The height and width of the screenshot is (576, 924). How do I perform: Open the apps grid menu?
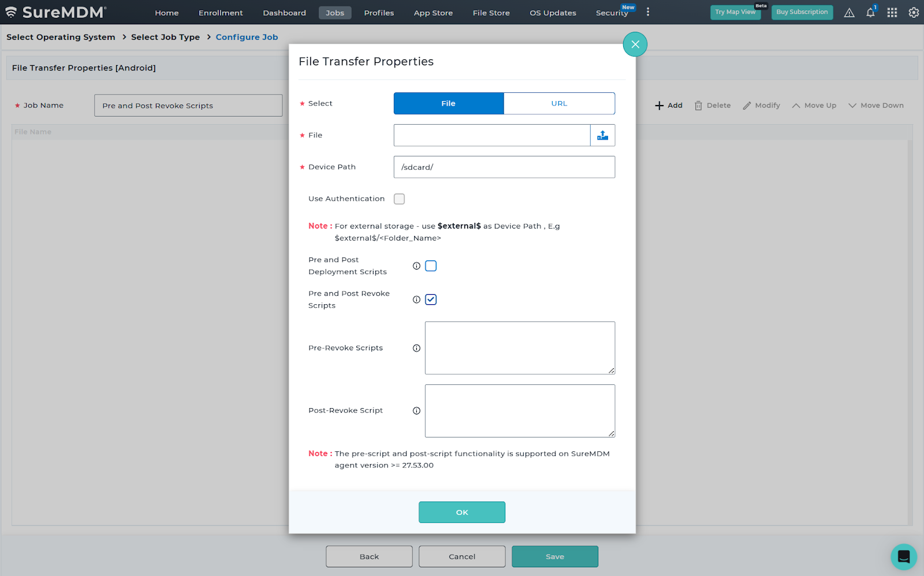tap(892, 13)
